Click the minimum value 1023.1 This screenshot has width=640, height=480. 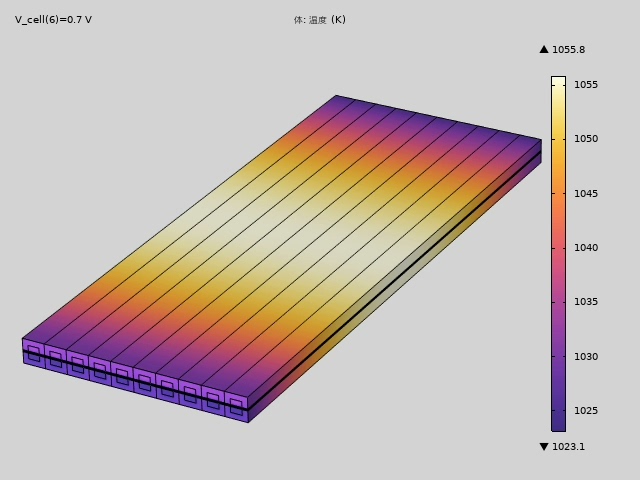tap(568, 447)
